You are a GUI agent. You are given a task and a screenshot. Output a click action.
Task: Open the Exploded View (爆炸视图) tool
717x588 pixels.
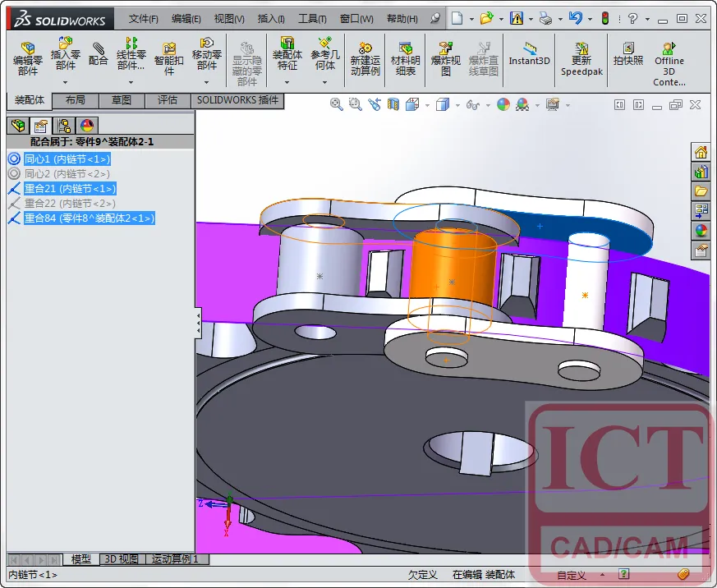445,58
